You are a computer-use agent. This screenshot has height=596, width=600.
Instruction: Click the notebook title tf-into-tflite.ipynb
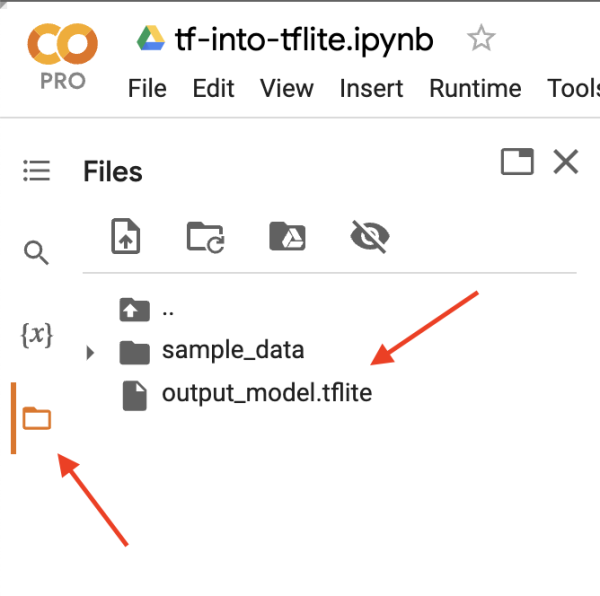(306, 40)
